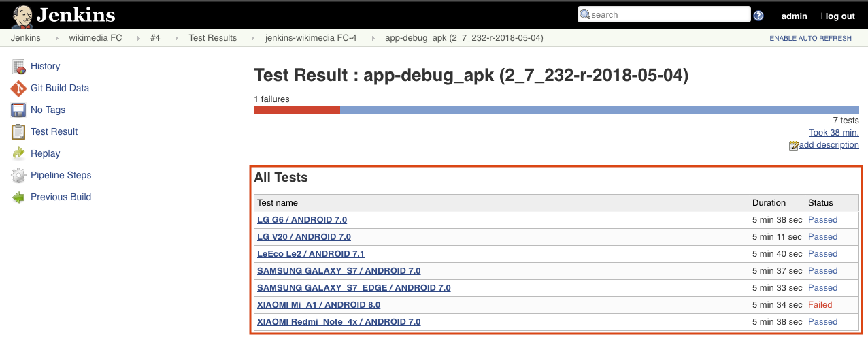
Task: Expand breadcrumb arrow after Jenkins
Action: 55,38
